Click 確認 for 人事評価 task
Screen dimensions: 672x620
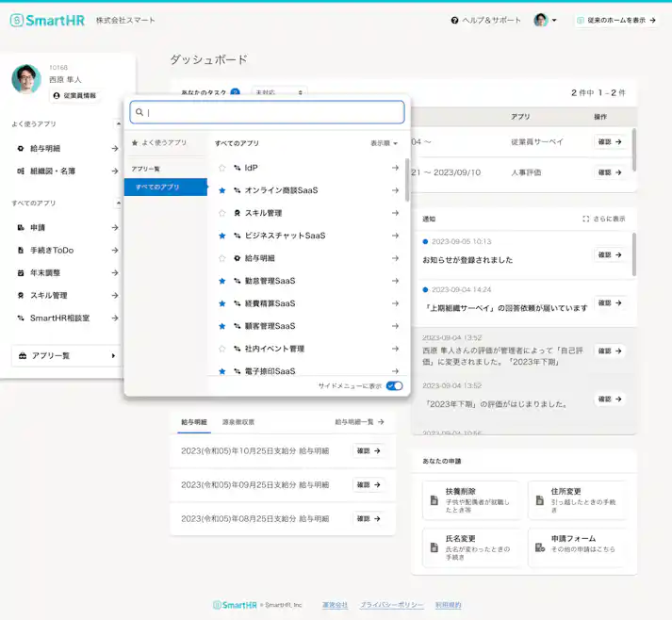610,172
